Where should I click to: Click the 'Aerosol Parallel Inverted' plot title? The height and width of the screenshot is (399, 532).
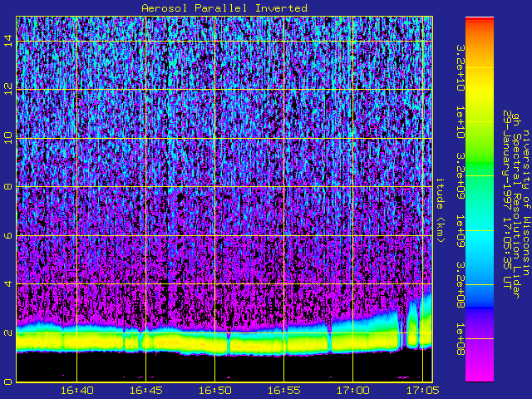224,8
